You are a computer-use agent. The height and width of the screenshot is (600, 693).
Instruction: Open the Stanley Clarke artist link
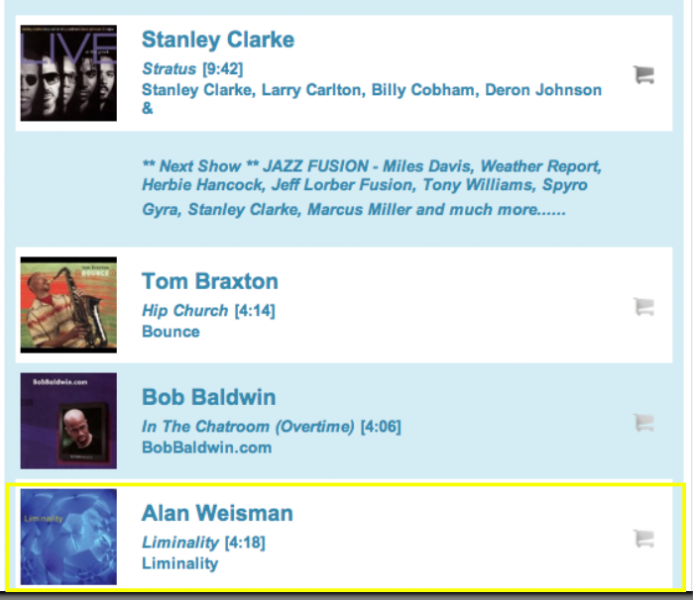(x=218, y=40)
